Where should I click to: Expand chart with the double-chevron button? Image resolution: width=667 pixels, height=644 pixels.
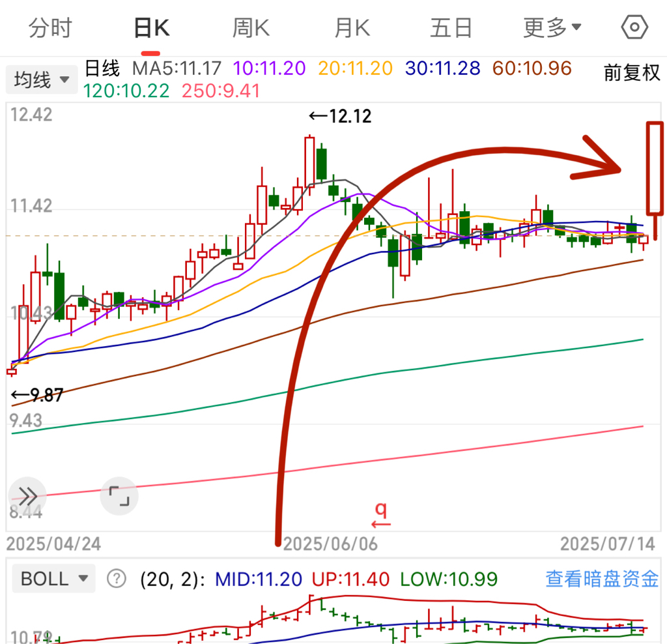coord(27,496)
